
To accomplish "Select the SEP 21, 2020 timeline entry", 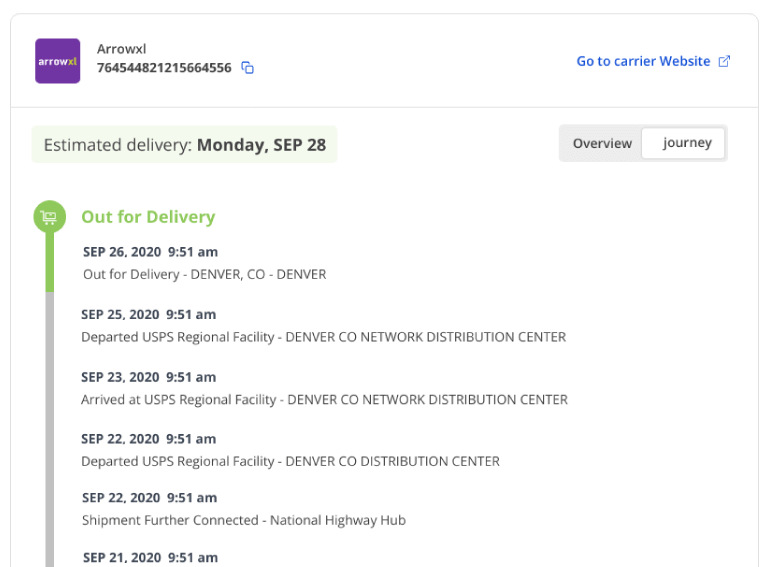I will (150, 558).
